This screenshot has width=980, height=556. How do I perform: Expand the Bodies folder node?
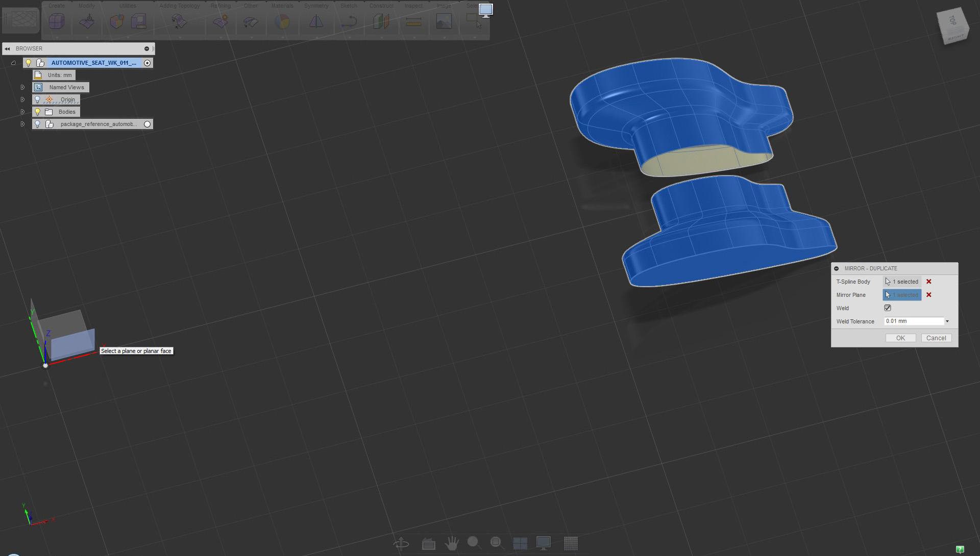(x=22, y=112)
